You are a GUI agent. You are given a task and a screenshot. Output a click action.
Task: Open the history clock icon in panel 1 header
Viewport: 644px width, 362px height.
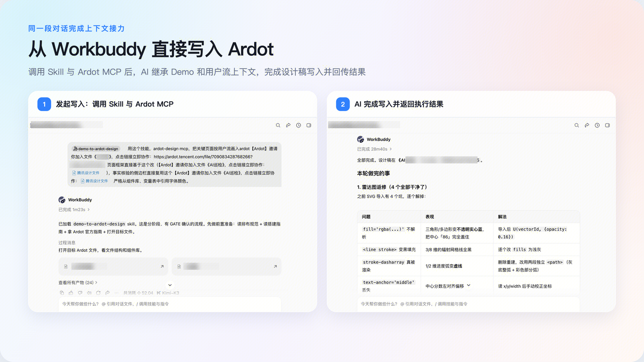[298, 125]
